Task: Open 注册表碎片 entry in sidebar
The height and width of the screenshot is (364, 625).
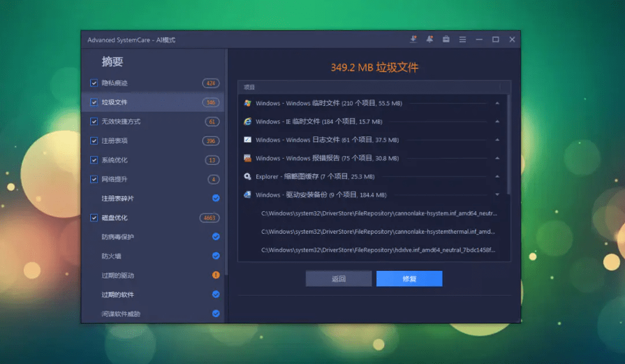Action: click(x=117, y=198)
